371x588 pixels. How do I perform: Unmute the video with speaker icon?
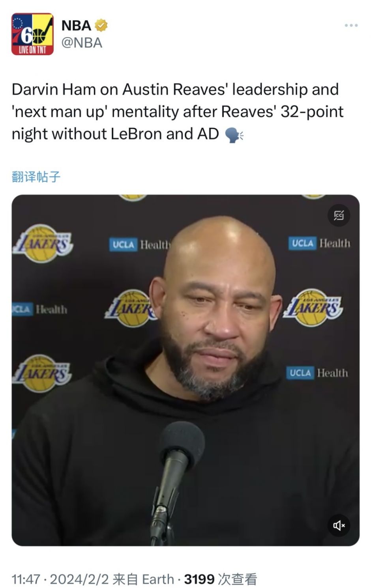339,525
